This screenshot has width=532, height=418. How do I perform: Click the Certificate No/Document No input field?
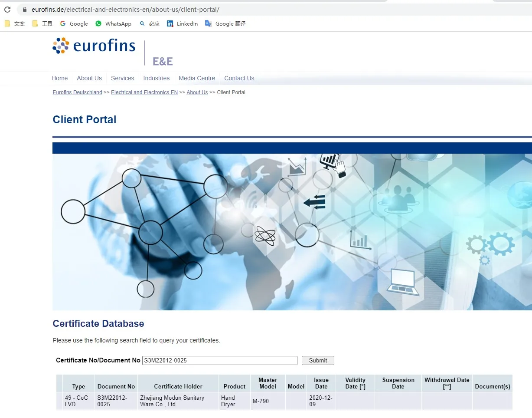click(x=219, y=360)
